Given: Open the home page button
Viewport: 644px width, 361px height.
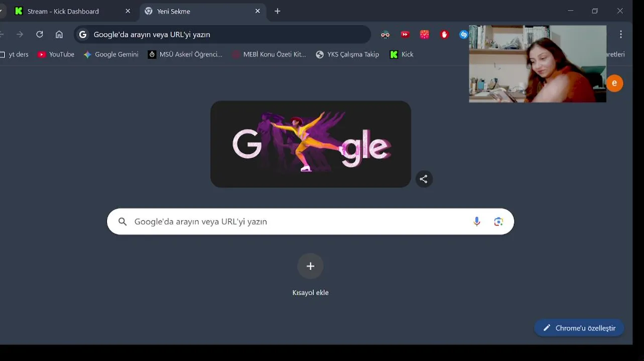Looking at the screenshot, I should click(x=59, y=35).
